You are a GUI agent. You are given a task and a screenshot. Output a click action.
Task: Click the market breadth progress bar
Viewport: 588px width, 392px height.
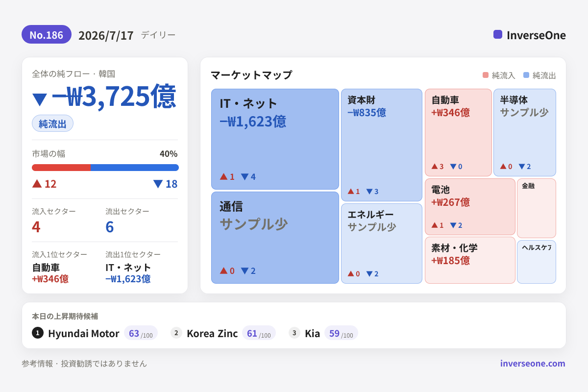pyautogui.click(x=105, y=168)
